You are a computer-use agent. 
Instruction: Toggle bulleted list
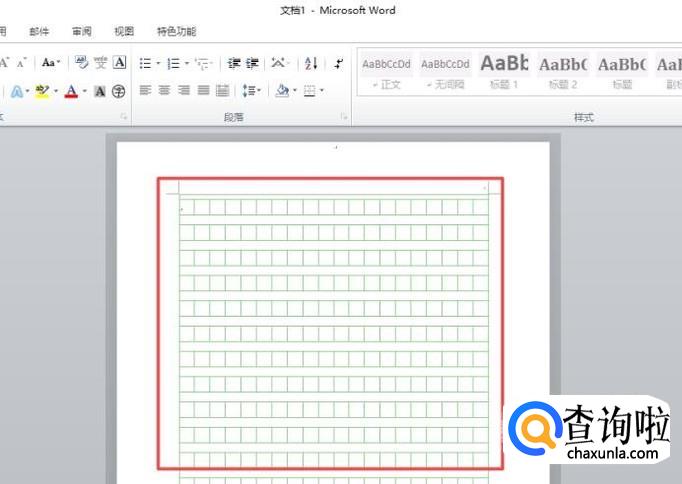(x=145, y=63)
